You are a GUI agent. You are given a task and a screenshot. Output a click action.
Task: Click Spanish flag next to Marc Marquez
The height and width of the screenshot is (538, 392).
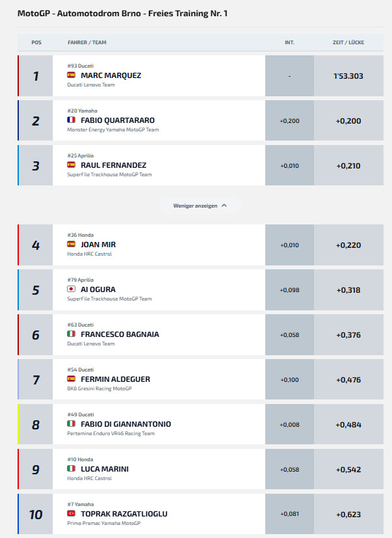coord(71,75)
